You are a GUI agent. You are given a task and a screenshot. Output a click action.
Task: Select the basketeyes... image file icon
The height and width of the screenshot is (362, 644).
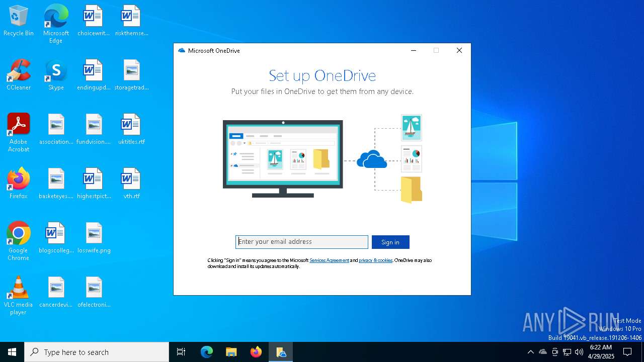point(56,184)
